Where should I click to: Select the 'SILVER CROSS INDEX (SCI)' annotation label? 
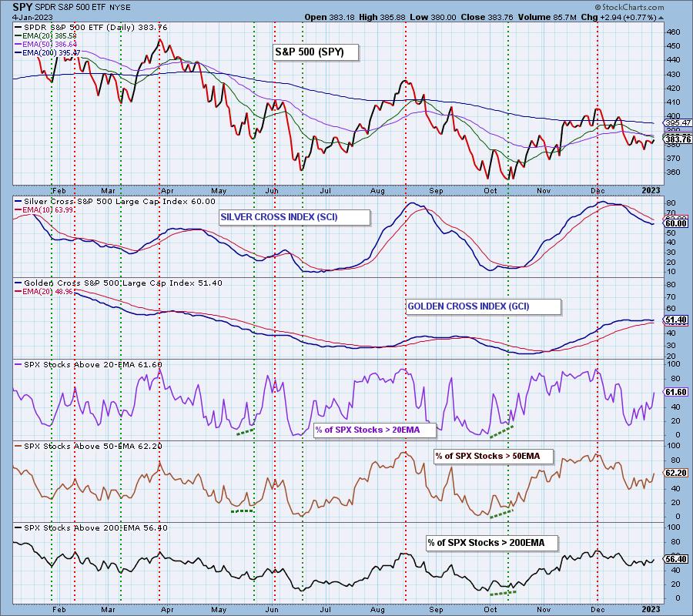pos(294,217)
